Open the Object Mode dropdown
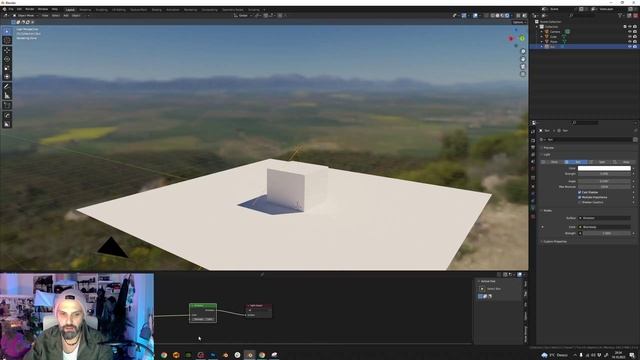Screen dimensions: 640x360 tap(25, 16)
